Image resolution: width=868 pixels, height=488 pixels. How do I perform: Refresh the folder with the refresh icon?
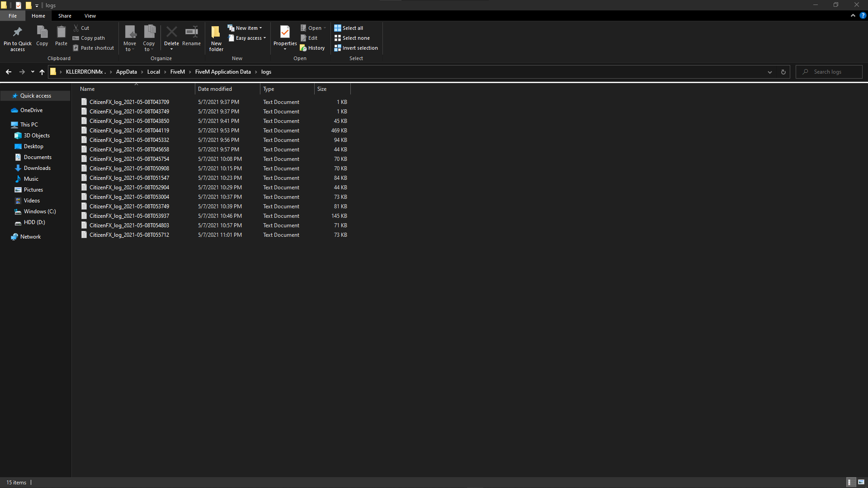tap(783, 71)
